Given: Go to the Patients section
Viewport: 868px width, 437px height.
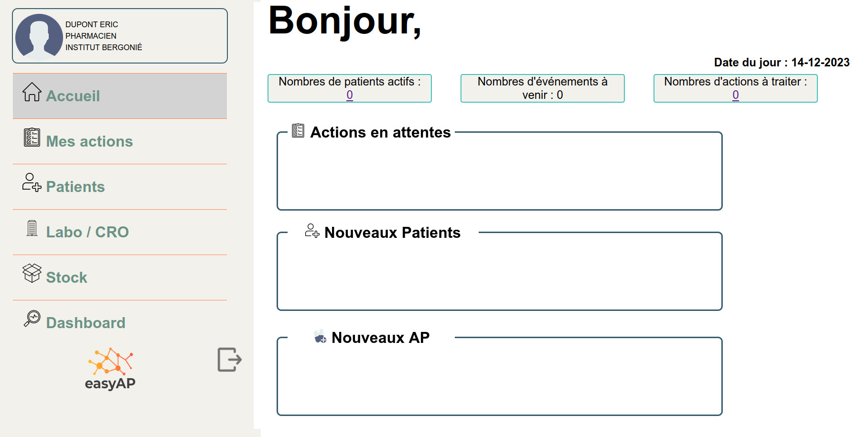Looking at the screenshot, I should pos(120,187).
